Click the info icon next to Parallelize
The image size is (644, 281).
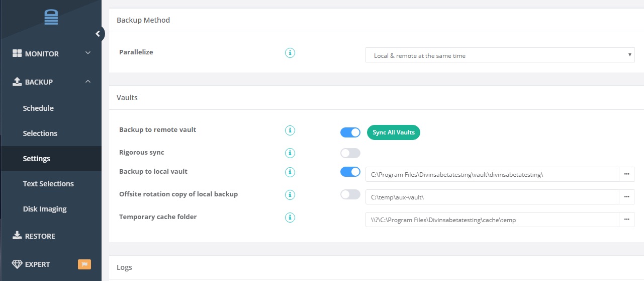[x=290, y=52]
